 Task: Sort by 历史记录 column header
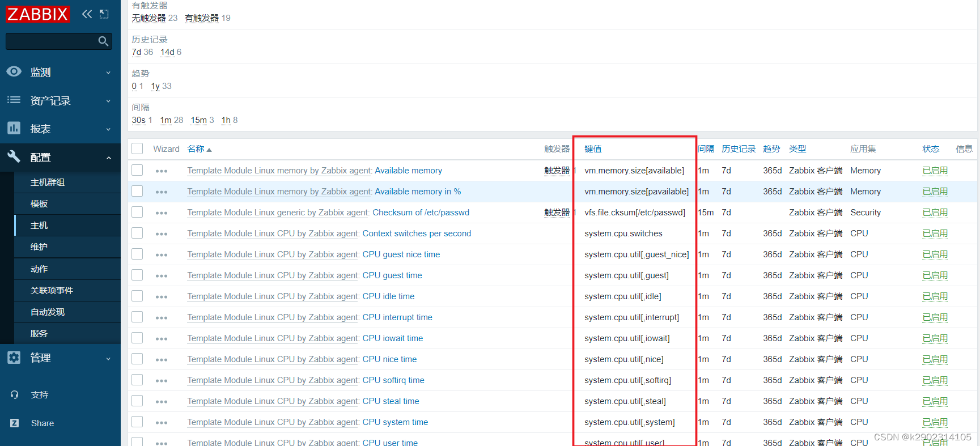[739, 148]
